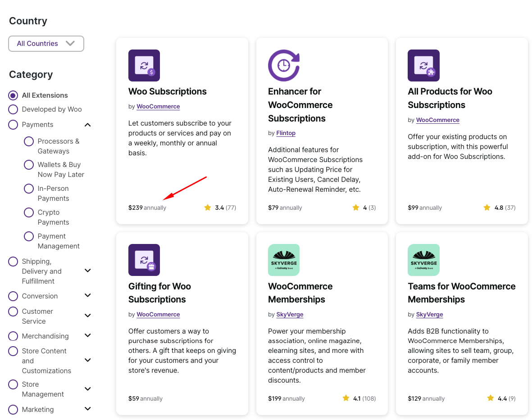The image size is (532, 420).
Task: Click the Gifting for Woo Subscriptions icon
Action: click(x=144, y=260)
